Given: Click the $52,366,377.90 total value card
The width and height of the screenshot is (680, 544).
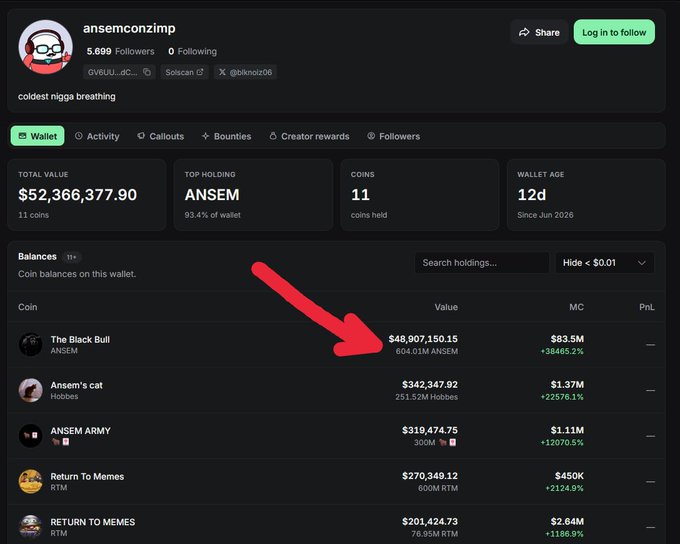Looking at the screenshot, I should click(x=87, y=194).
